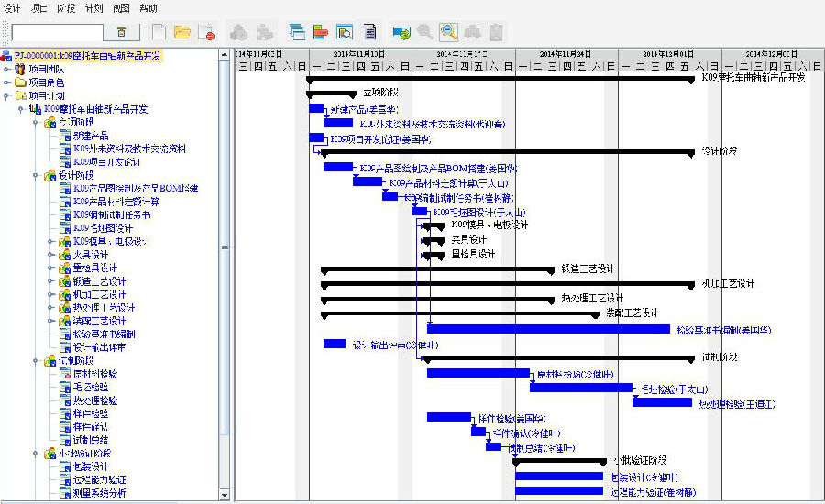Screen dimensions: 825x504
Task: Click the greyed-out zoom in magnifier icon
Action: click(424, 32)
